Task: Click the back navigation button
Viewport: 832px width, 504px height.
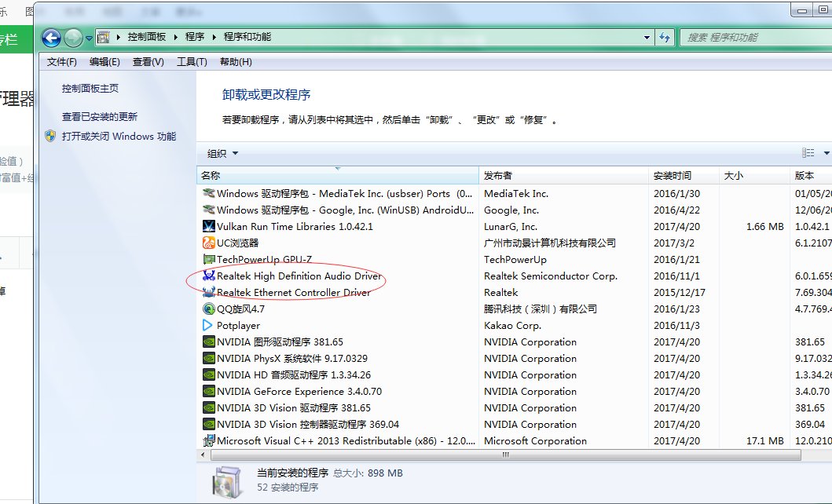Action: coord(51,36)
